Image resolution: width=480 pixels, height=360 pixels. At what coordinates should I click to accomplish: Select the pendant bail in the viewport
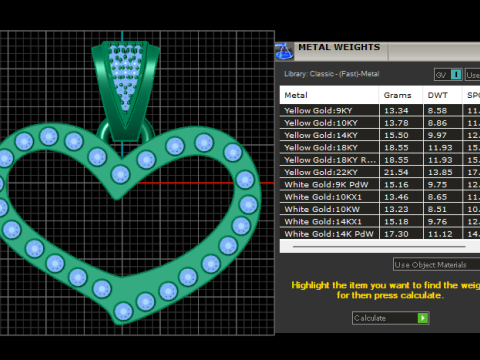[125, 90]
